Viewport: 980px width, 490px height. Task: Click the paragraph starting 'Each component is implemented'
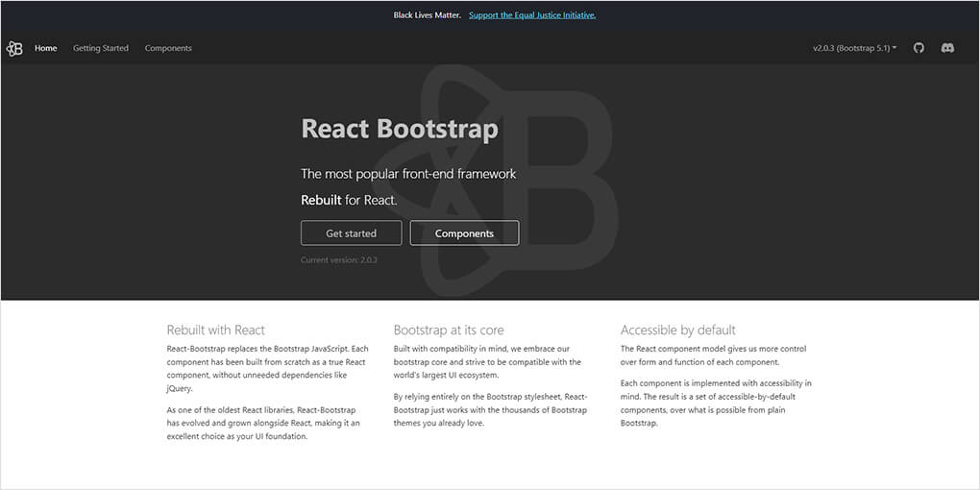pyautogui.click(x=716, y=403)
